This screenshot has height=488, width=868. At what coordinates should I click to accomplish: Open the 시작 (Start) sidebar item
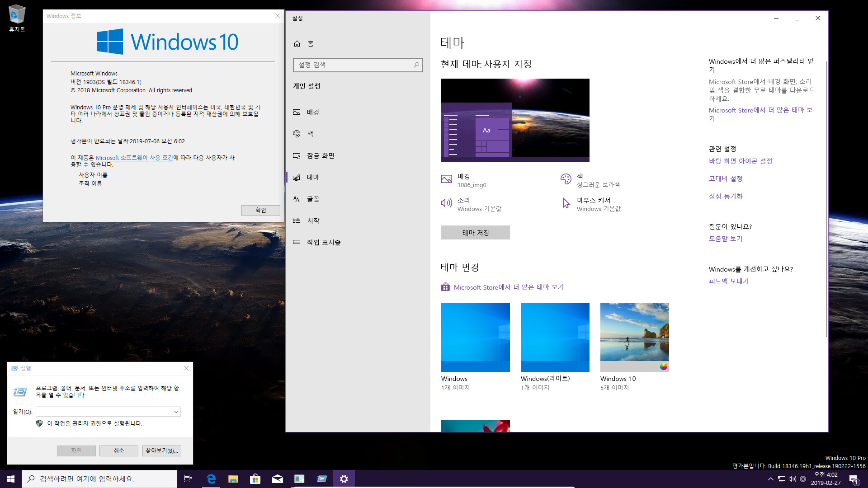(358, 221)
